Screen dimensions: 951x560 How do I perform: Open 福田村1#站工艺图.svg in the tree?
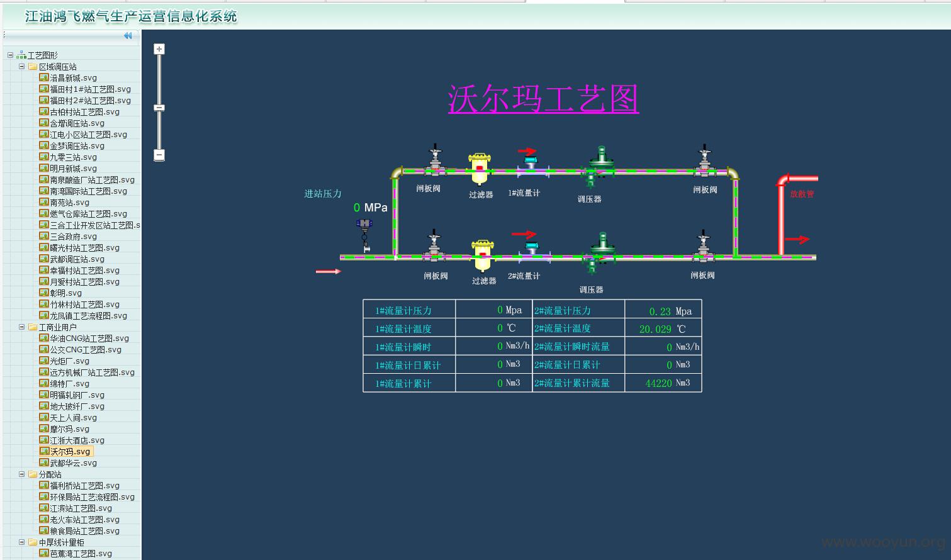point(91,89)
